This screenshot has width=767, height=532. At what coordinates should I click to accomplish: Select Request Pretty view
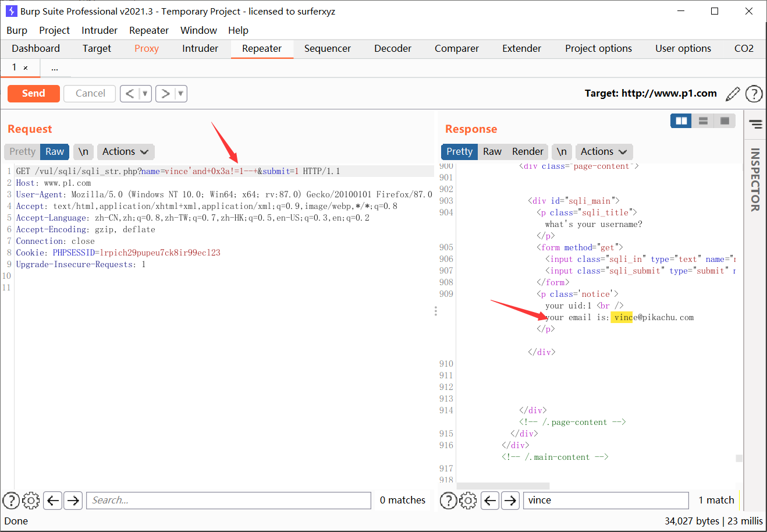coord(22,151)
